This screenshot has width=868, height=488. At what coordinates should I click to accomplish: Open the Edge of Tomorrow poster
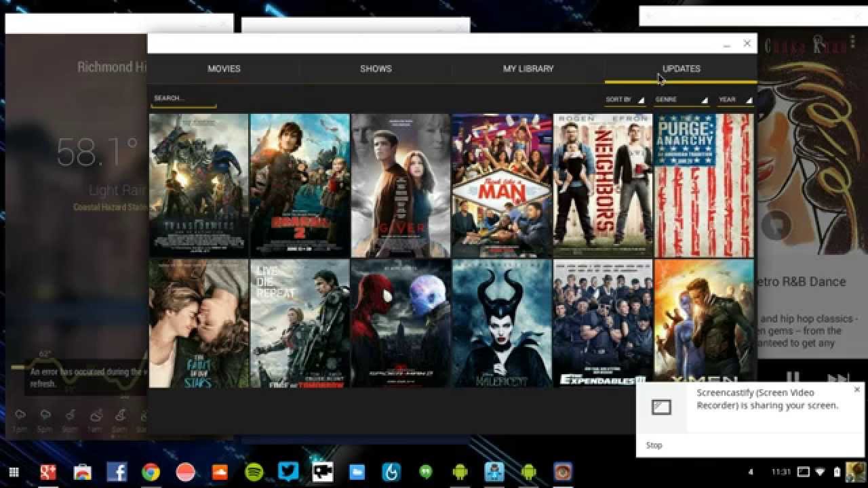point(300,323)
